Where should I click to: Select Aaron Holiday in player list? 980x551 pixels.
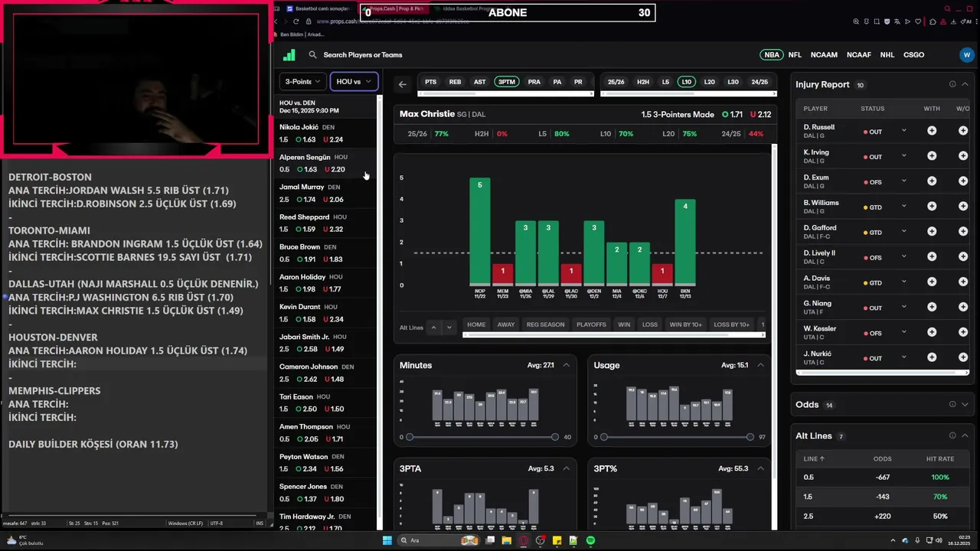click(327, 283)
